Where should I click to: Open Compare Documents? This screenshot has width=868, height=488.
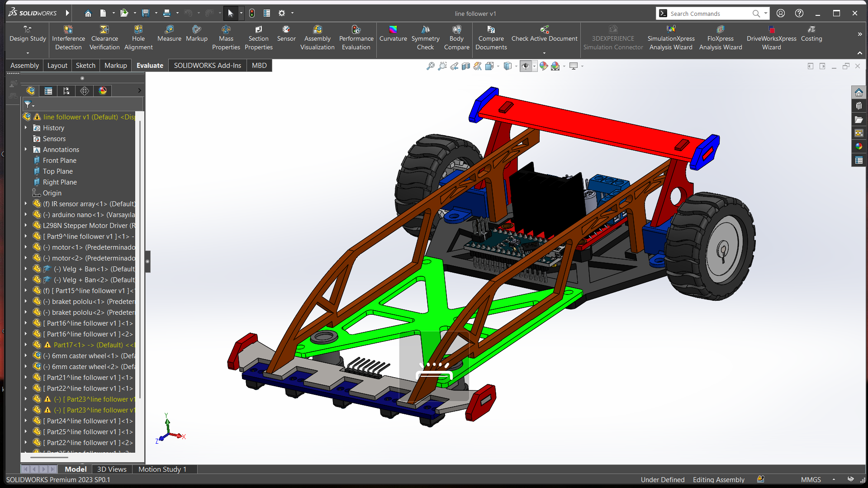pyautogui.click(x=491, y=38)
